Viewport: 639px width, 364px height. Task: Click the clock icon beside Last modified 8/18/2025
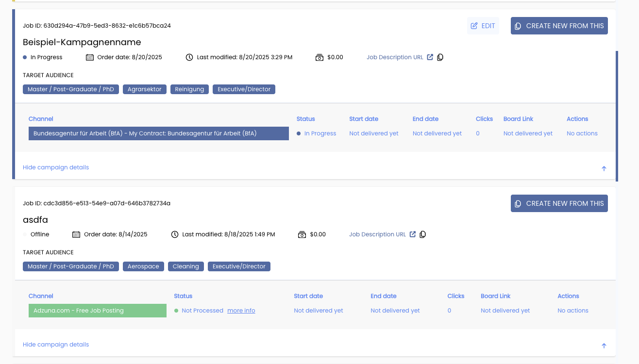tap(175, 234)
